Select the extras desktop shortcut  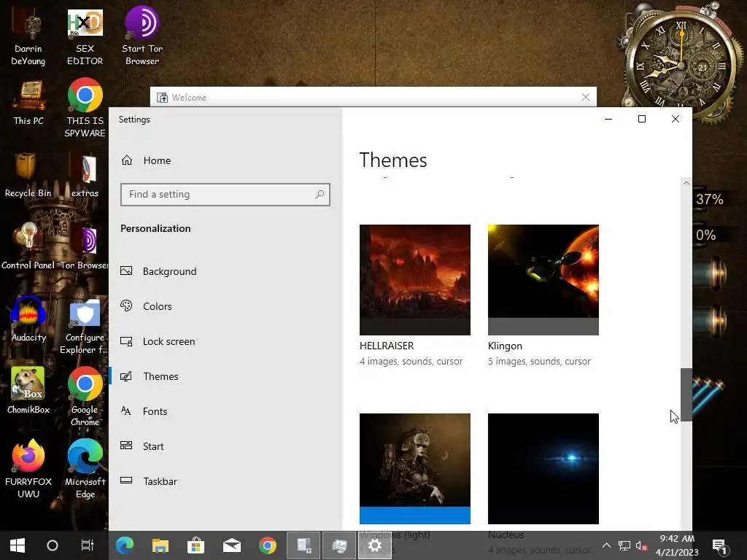pos(85,175)
